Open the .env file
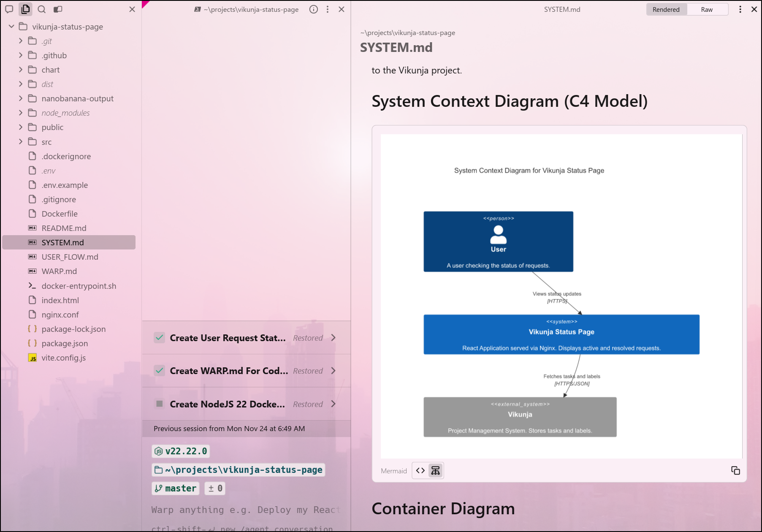762x532 pixels. (69, 171)
